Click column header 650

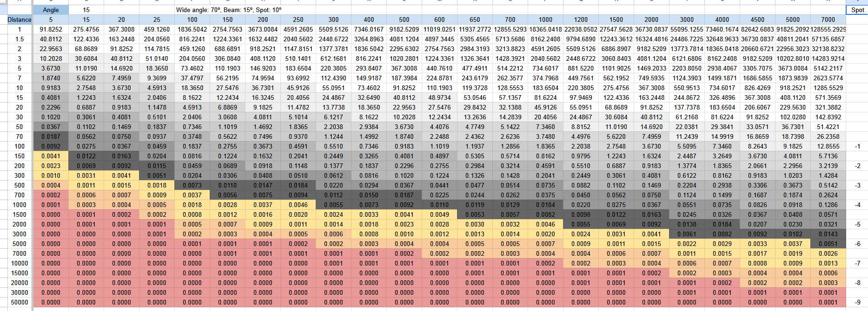click(x=475, y=19)
